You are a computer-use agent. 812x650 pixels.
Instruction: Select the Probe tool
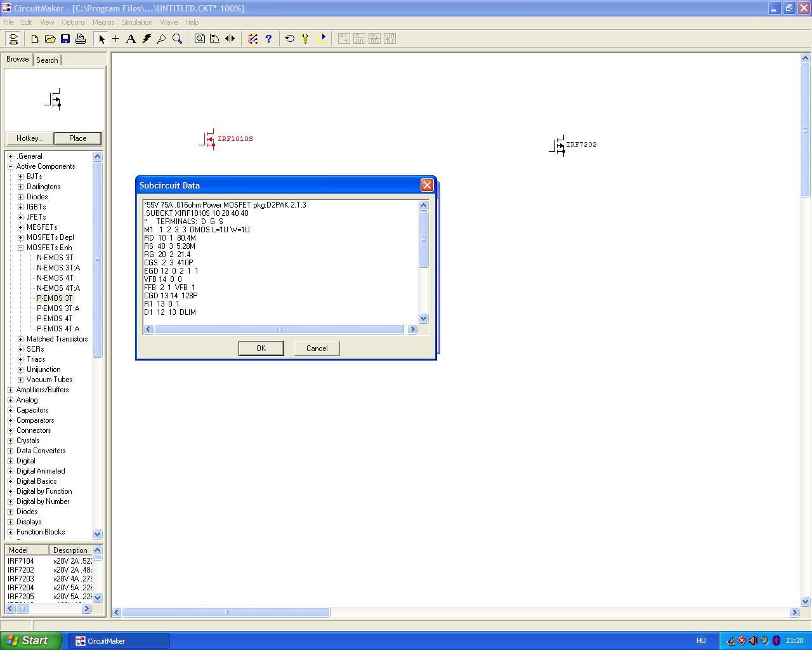[162, 39]
